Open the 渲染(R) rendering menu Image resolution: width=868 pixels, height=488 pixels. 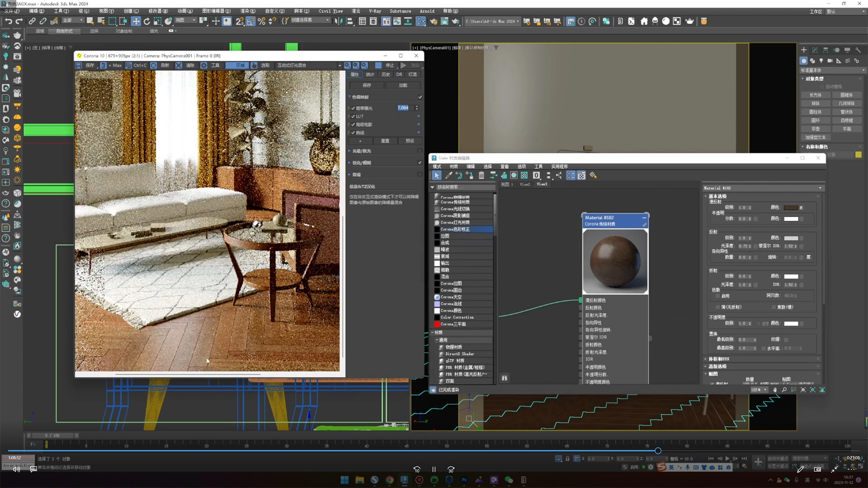247,11
